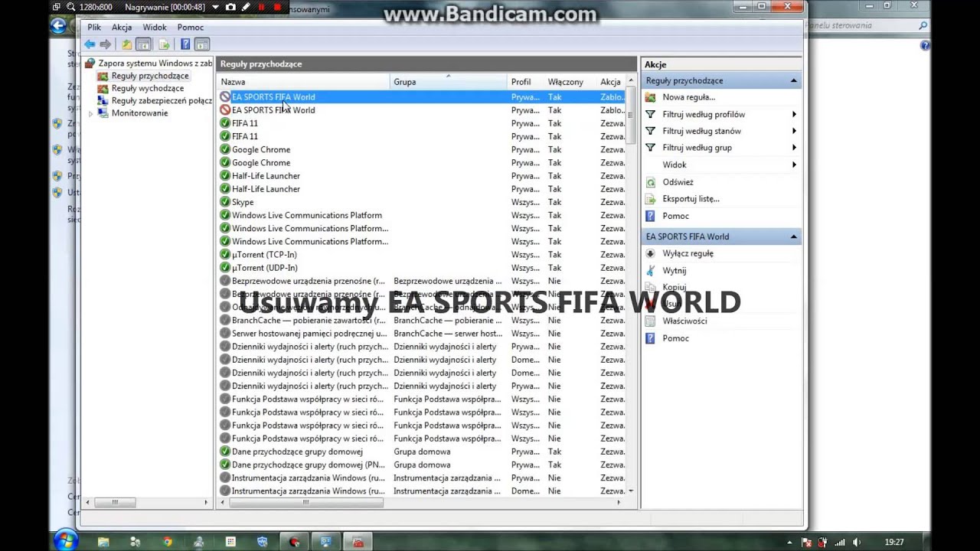Click the Nowa reguła... action link
980x551 pixels.
(x=689, y=97)
